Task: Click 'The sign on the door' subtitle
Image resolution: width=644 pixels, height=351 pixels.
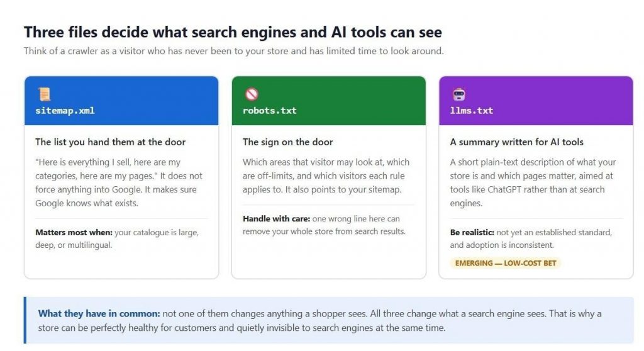Action: tap(288, 142)
